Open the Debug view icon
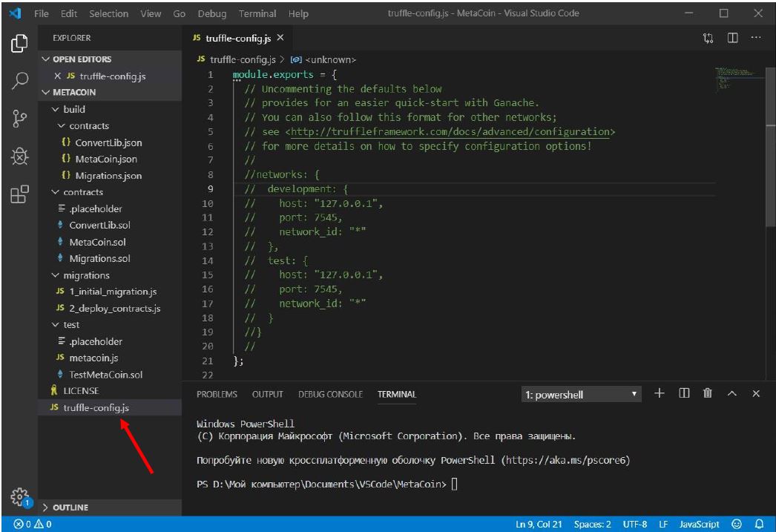Screen dimensions: 776x532 click(x=19, y=157)
